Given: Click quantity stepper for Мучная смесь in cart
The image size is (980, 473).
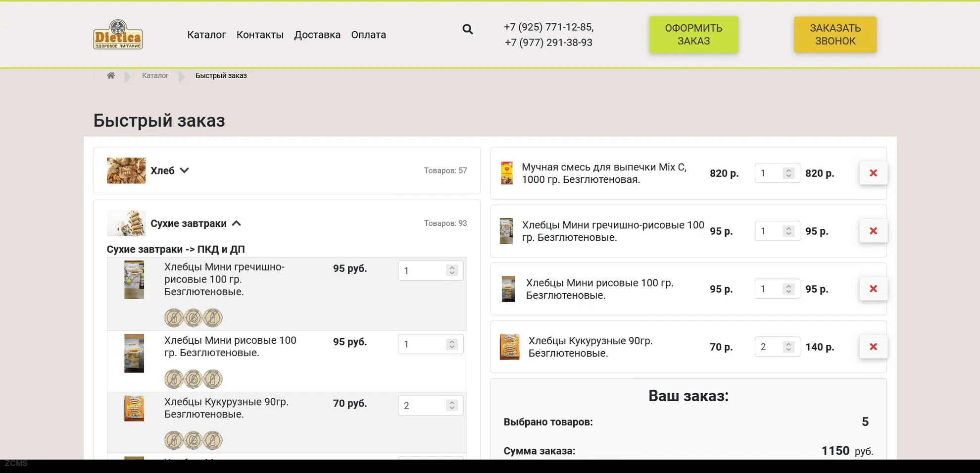Looking at the screenshot, I should click(788, 173).
